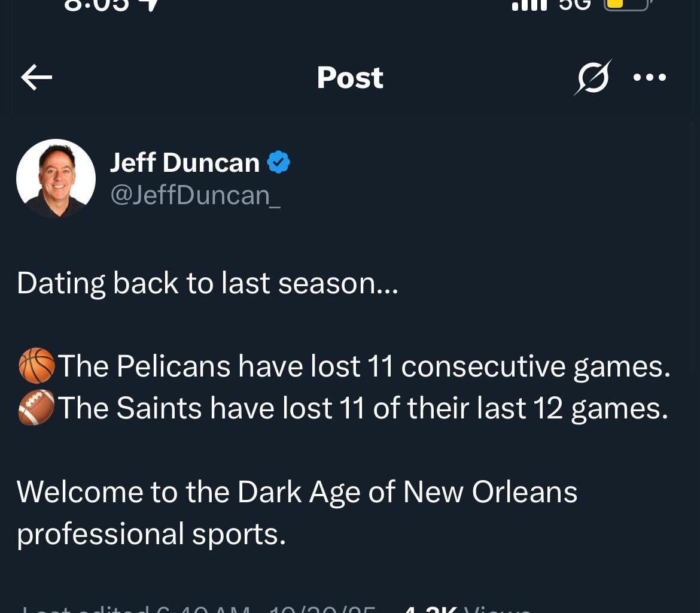Tap the back arrow to leave the post
Viewport: 700px width, 613px height.
click(x=36, y=78)
